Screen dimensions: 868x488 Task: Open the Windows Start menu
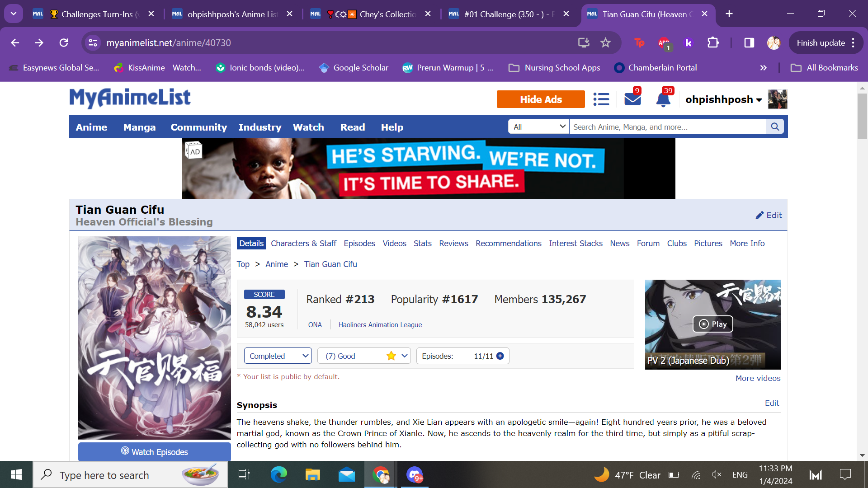pos(16,474)
